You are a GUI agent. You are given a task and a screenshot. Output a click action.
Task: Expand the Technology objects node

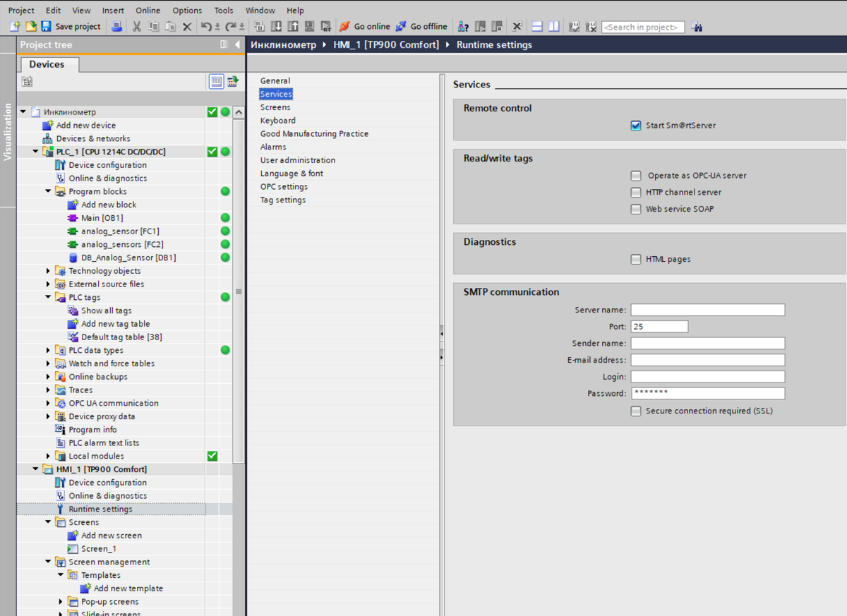[x=47, y=270]
